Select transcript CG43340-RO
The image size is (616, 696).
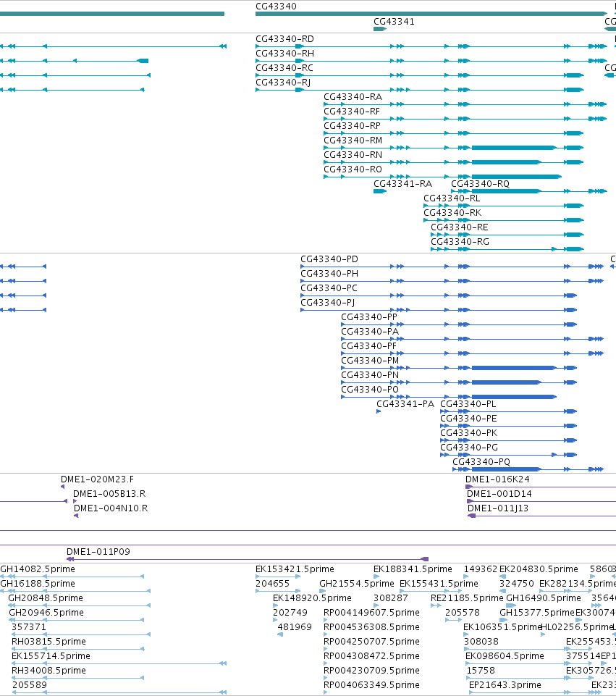tap(353, 169)
